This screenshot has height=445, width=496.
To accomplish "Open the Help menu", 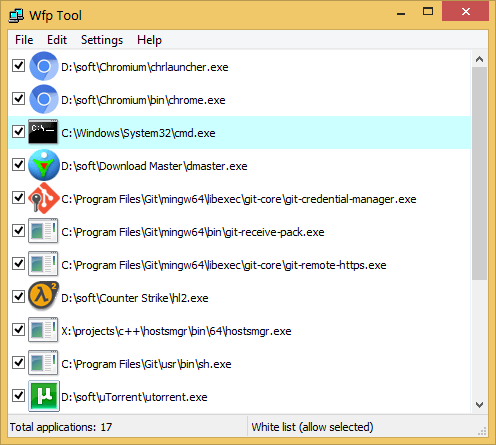I will click(149, 40).
